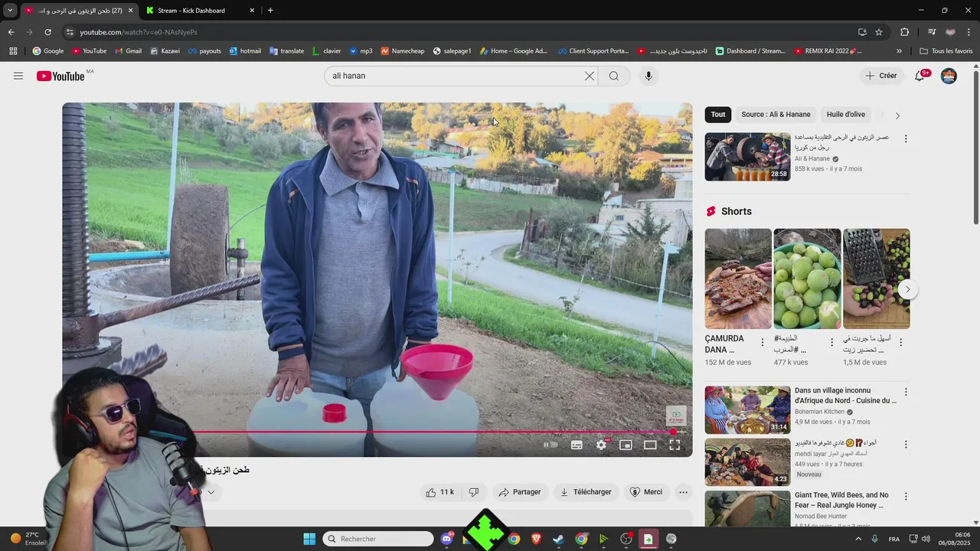Go back with the browser back arrow
This screenshot has height=551, width=980.
pyautogui.click(x=11, y=32)
